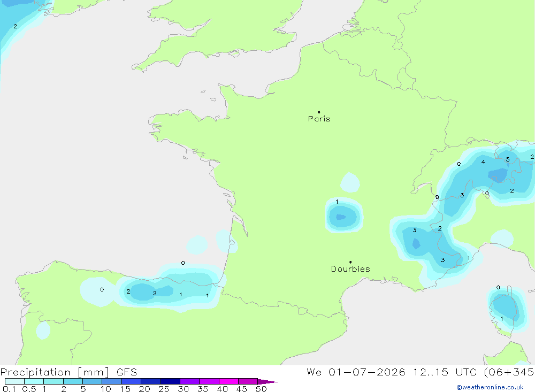The image size is (535, 392).
Task: Click the legend scale label '0.5'
Action: coord(29,389)
